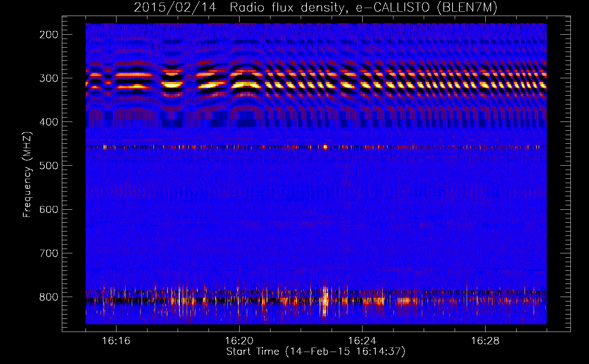Click the 300 frequency tick label
This screenshot has width=589, height=364.
point(49,78)
